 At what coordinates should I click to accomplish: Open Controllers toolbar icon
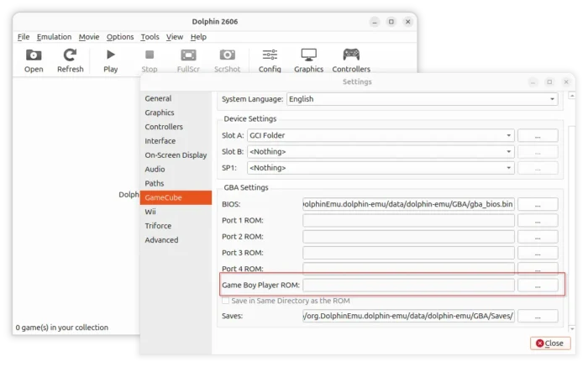(x=351, y=60)
